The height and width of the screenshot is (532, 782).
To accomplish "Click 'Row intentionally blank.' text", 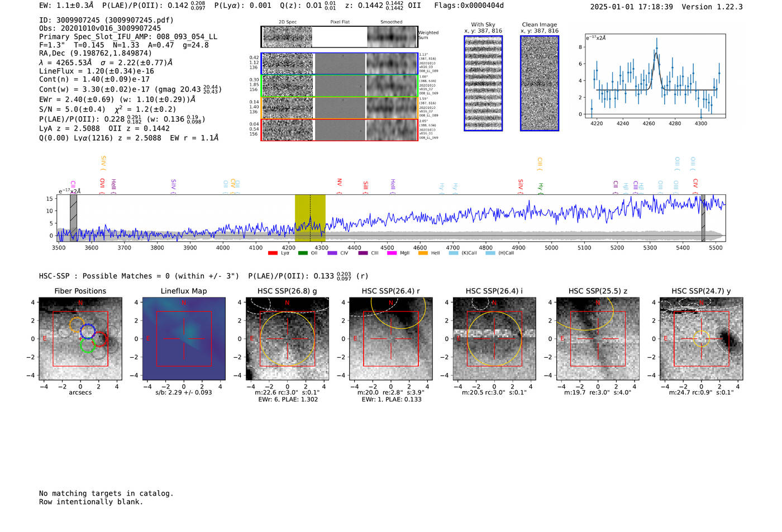I will 91,502.
